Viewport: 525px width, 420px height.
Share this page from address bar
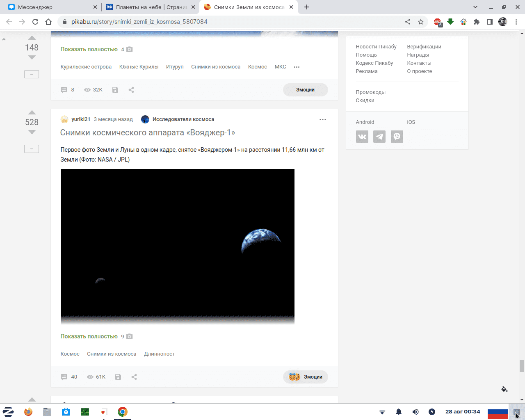pos(408,22)
